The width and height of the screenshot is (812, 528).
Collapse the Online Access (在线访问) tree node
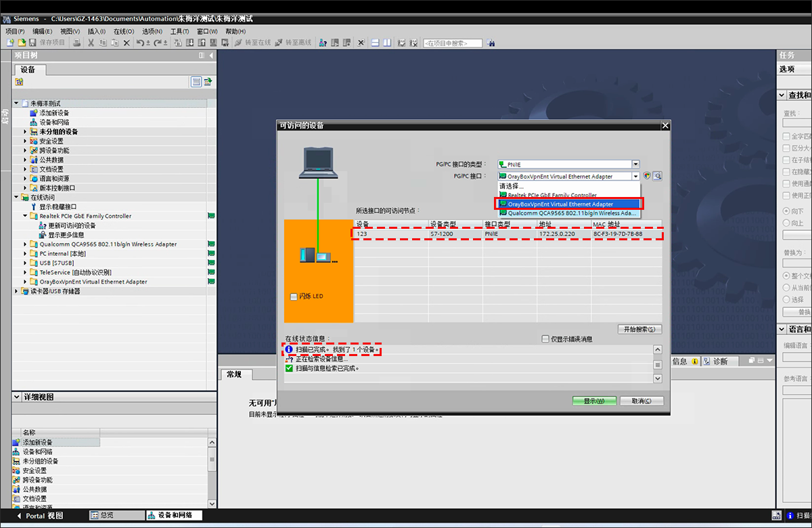[x=16, y=198]
